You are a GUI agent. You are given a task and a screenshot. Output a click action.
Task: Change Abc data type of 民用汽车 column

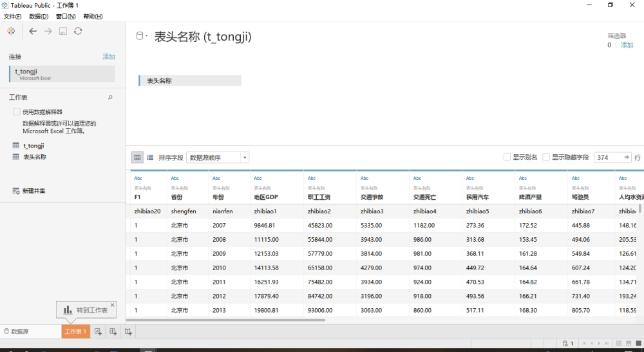(470, 179)
